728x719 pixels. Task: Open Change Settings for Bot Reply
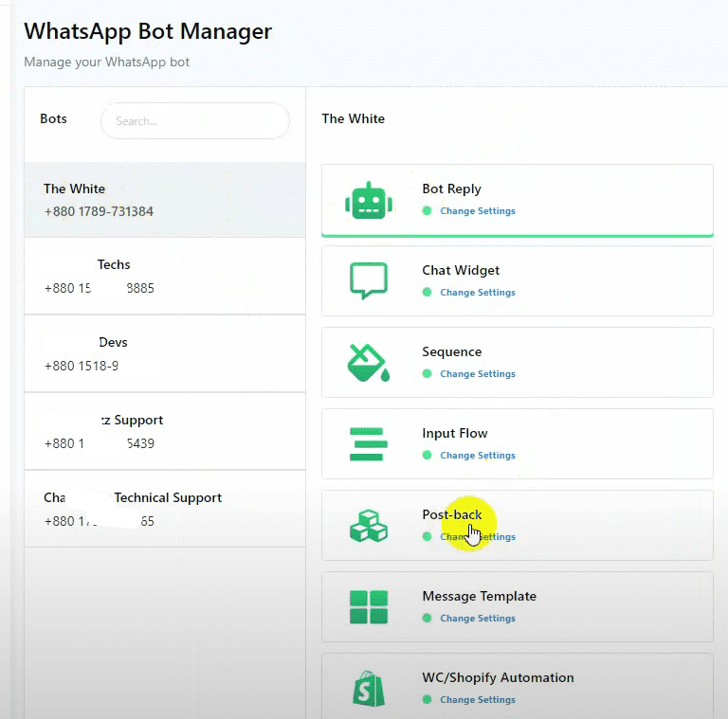(x=478, y=211)
